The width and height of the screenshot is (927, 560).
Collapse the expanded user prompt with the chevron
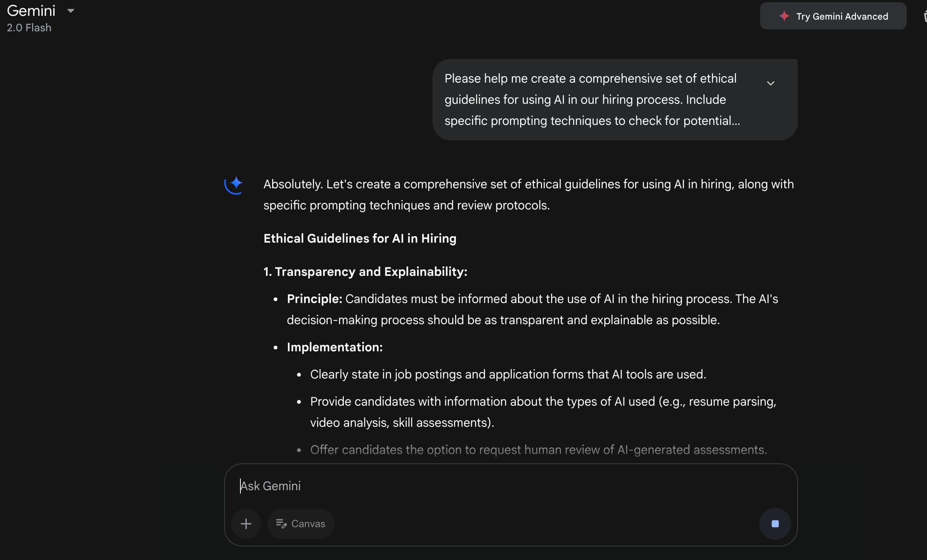point(771,83)
